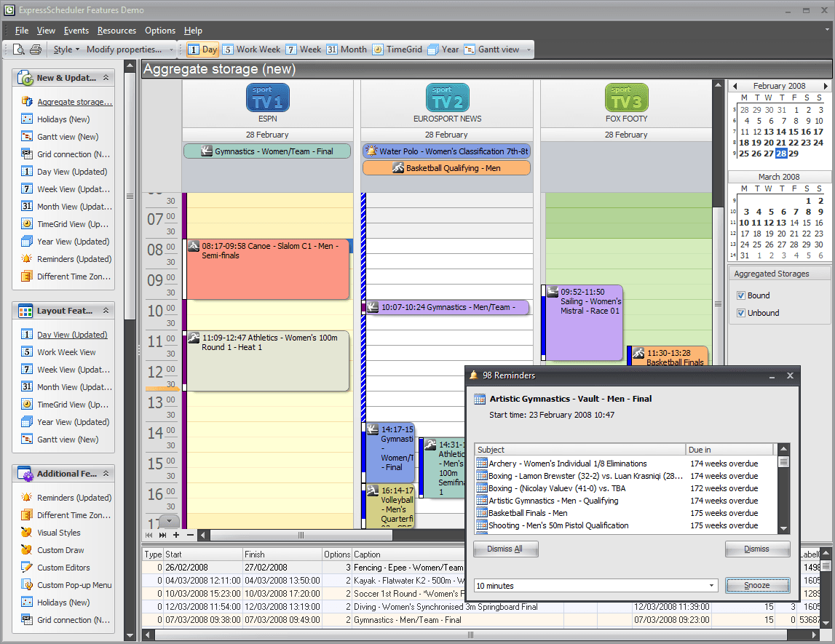
Task: Click the printer icon in toolbar
Action: [x=36, y=49]
